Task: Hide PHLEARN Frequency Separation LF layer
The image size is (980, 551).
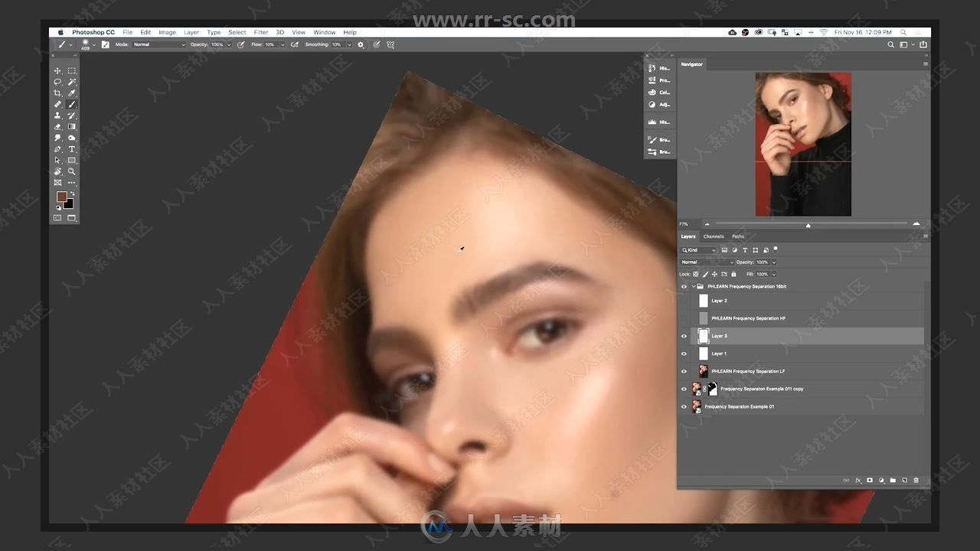Action: (x=684, y=371)
